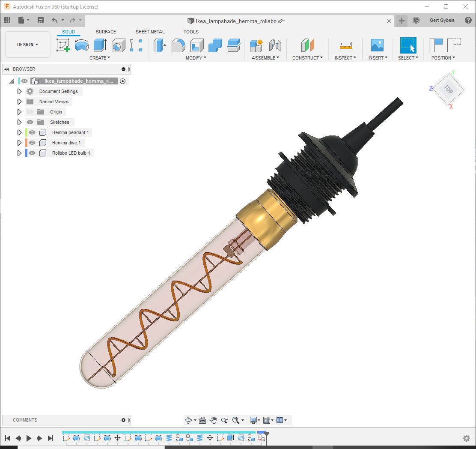Open the Job Status clock icon

[x=416, y=20]
